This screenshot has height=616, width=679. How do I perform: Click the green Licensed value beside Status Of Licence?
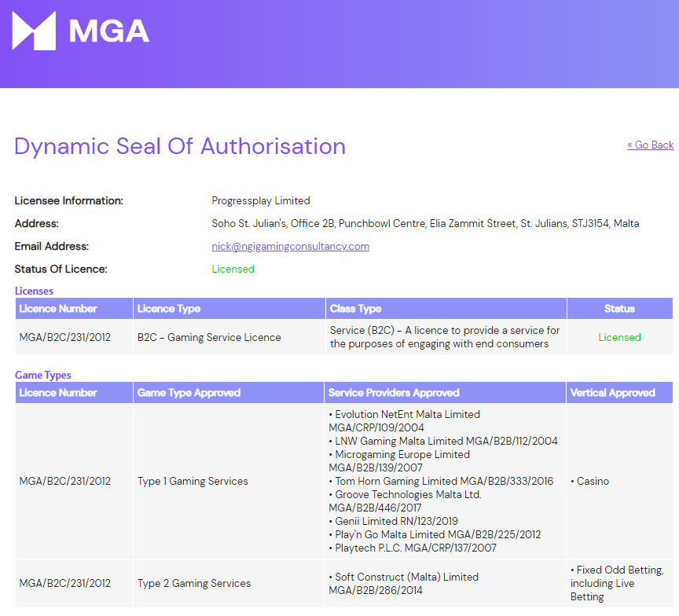click(233, 269)
